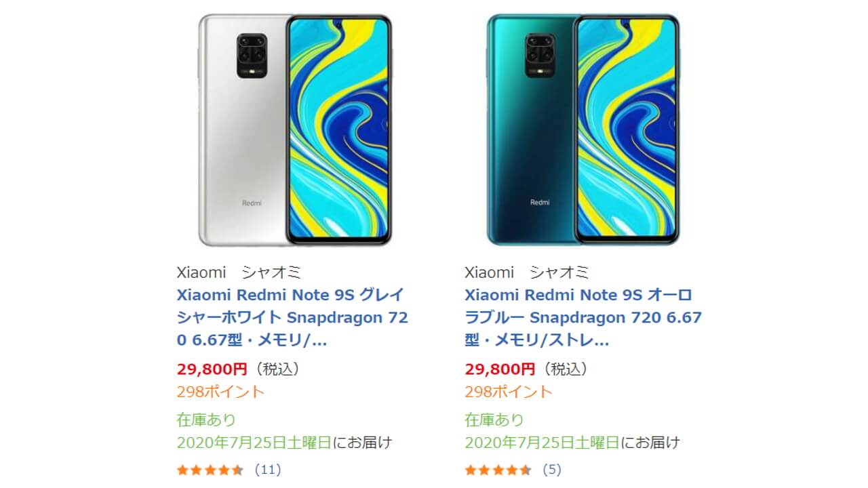Click the Xiaomi シャオミ brand above the white phone title
Viewport: 868px width, 488px height.
coord(239,272)
